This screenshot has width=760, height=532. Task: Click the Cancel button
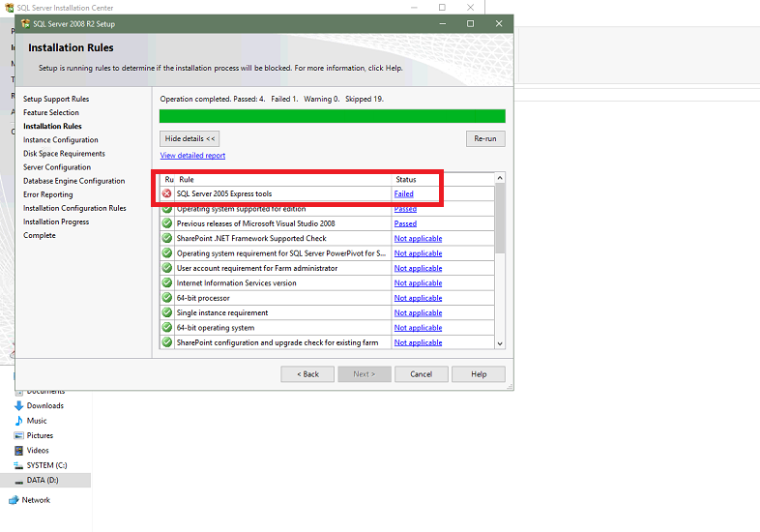pos(422,374)
